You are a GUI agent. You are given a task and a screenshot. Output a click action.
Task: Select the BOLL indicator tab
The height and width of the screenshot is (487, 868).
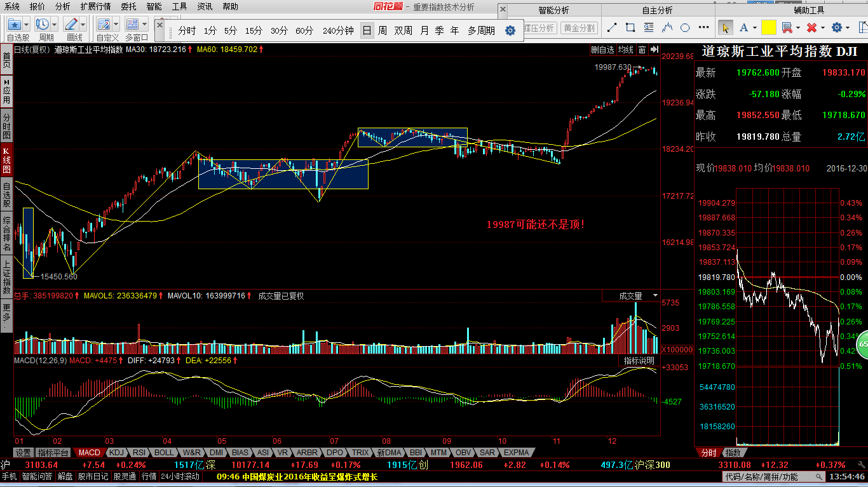point(164,453)
